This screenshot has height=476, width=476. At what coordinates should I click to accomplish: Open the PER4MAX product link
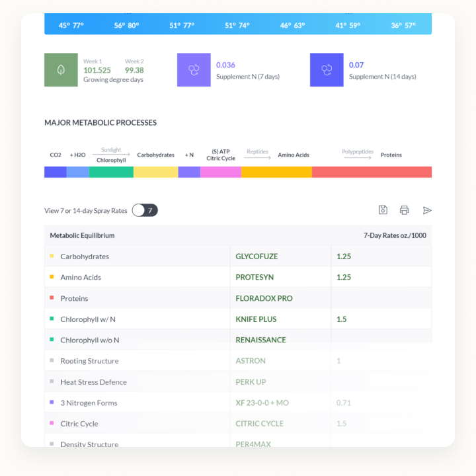pyautogui.click(x=253, y=444)
